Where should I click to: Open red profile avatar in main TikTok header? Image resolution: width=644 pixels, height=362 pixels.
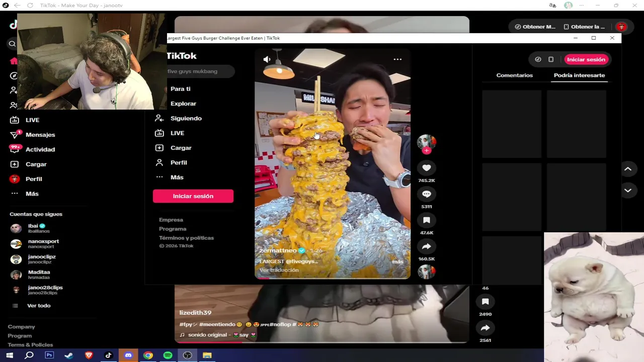(x=621, y=27)
